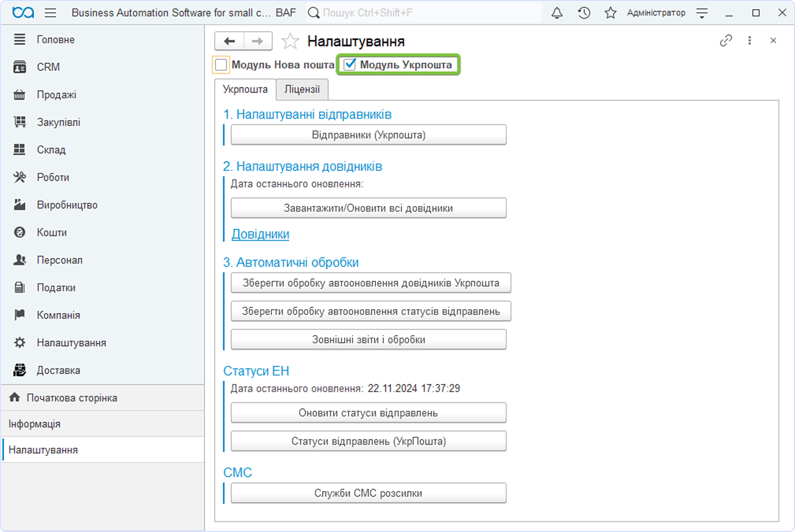The height and width of the screenshot is (532, 795).
Task: Save автооновлення довідників Укрпошта processing
Action: [x=371, y=283]
